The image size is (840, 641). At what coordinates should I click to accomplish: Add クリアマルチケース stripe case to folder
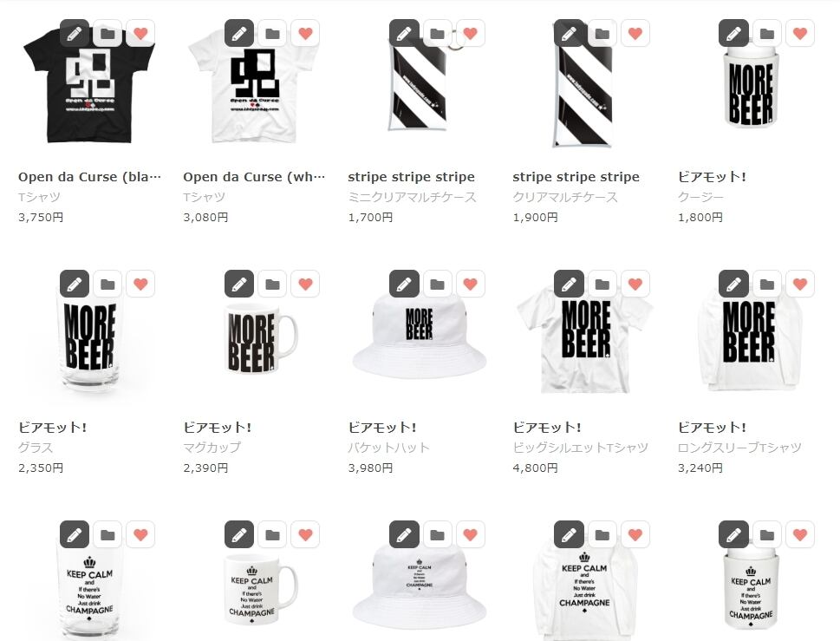pyautogui.click(x=602, y=33)
